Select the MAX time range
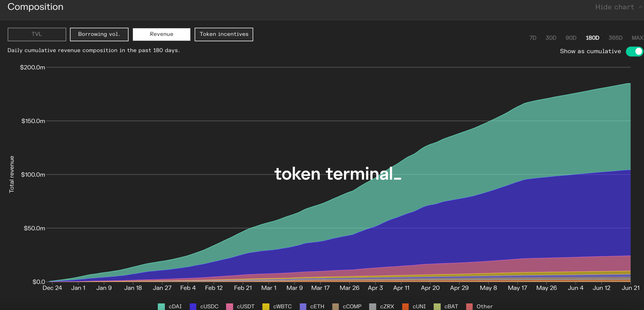Viewport: 644px width, 310px height. coord(637,38)
